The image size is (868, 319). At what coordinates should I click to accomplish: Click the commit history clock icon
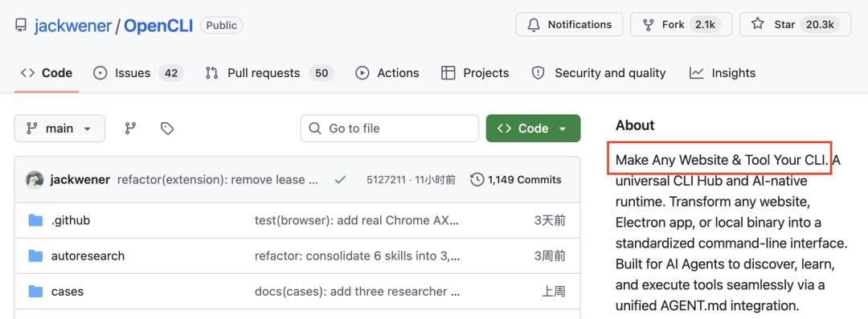[477, 179]
